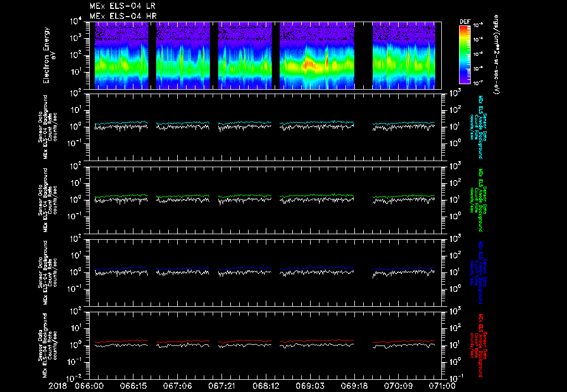Screen dimensions: 567x392
Task: Click the "071:00" time axis label
Action: pyautogui.click(x=442, y=386)
